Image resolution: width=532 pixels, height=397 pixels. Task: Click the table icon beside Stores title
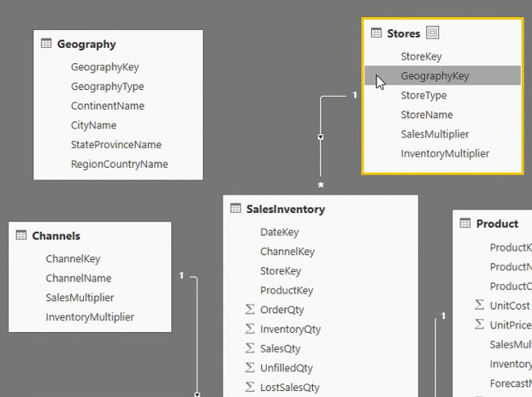pos(376,33)
